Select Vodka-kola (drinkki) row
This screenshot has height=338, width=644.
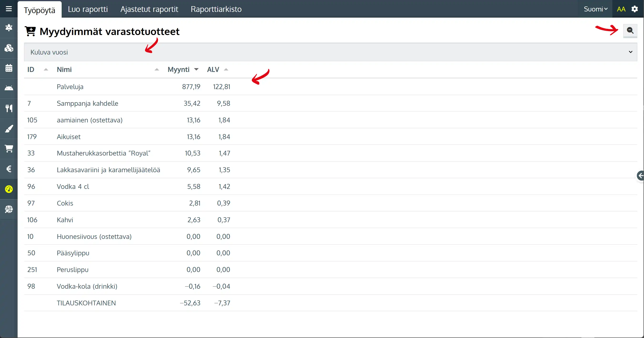click(331, 286)
